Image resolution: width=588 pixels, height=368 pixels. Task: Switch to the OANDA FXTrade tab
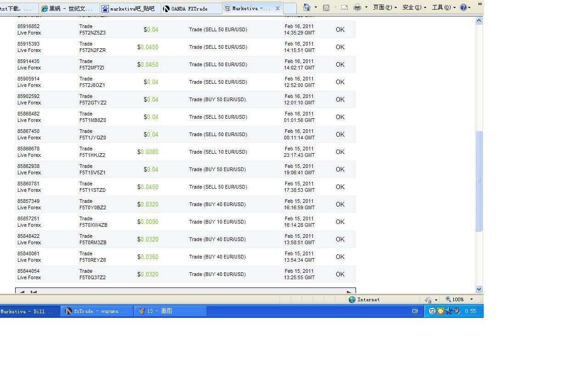[x=191, y=8]
